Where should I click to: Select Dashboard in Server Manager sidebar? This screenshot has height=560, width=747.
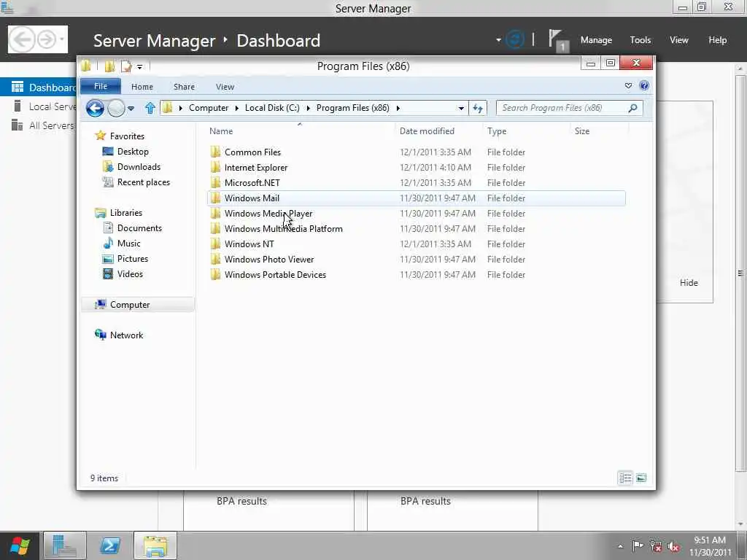39,87
